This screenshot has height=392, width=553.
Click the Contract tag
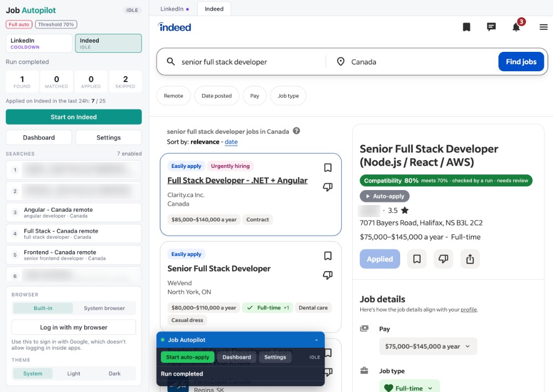coord(258,219)
